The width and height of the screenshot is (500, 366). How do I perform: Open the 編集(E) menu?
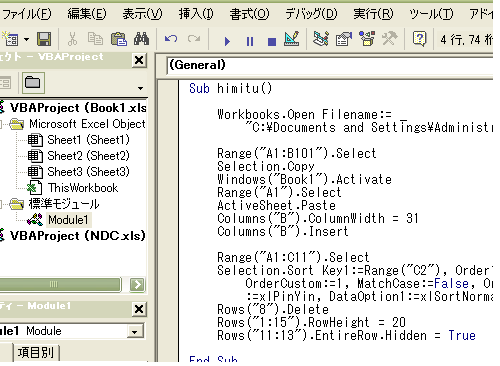point(87,14)
